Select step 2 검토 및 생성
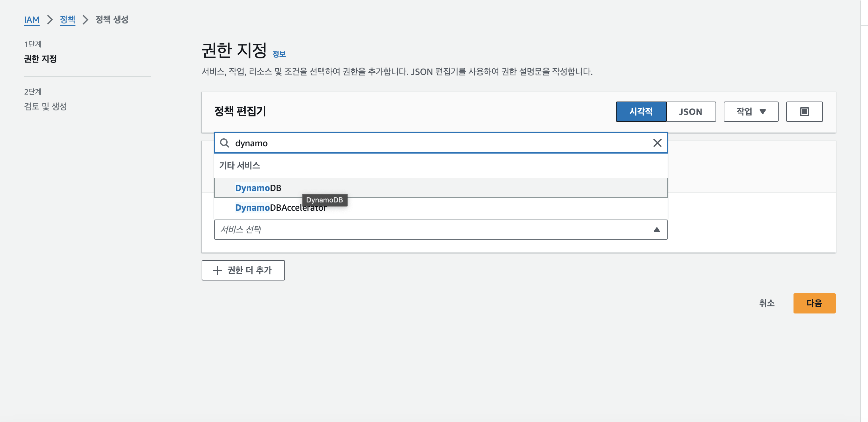Image resolution: width=868 pixels, height=422 pixels. pos(45,106)
